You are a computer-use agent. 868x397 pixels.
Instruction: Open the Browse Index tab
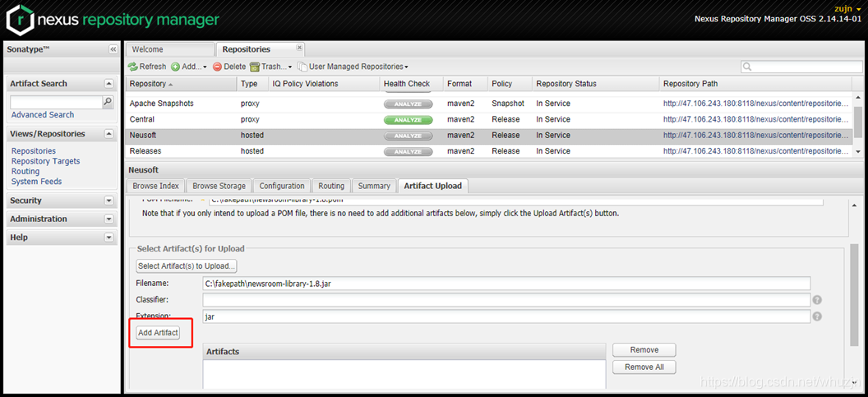tap(155, 186)
